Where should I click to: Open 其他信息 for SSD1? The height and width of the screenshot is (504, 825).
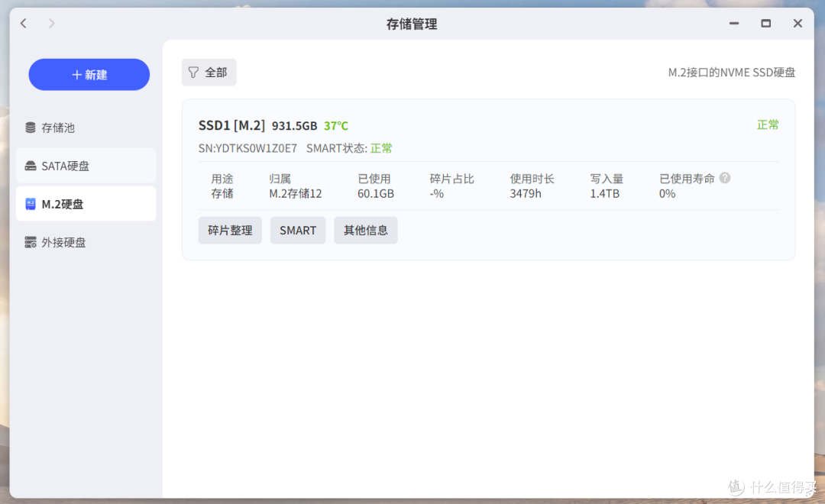[366, 231]
